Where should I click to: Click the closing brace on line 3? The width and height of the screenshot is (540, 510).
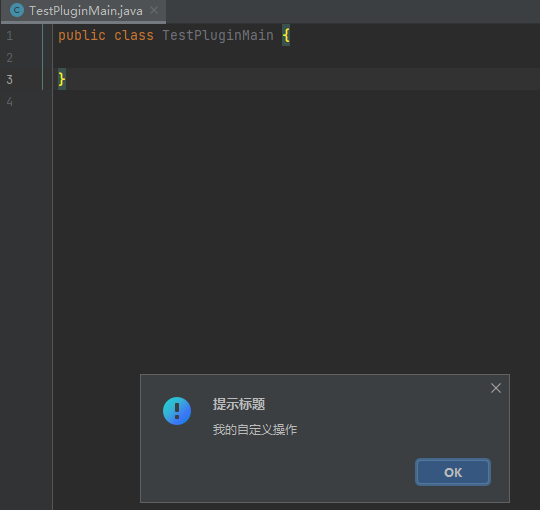tap(62, 79)
